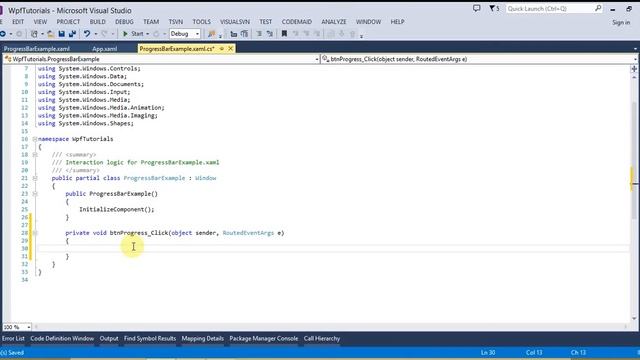This screenshot has height=360, width=640.
Task: Click the editor split handle above the scrollbar
Action: click(x=634, y=69)
